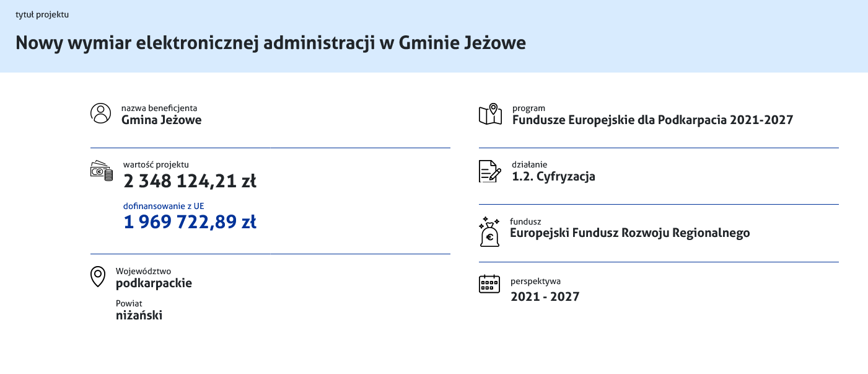Click the project title Nowy wymiar elektronicznej administracji

coord(270,43)
